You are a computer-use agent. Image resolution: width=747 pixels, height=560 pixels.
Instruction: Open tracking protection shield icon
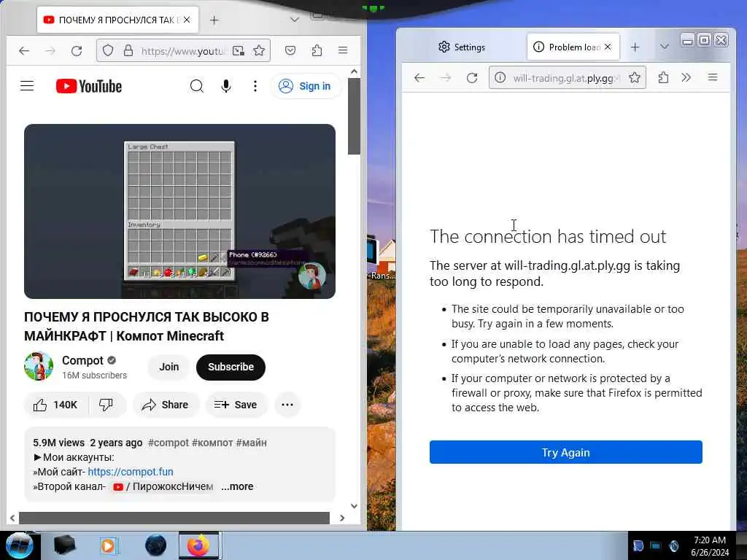click(108, 50)
